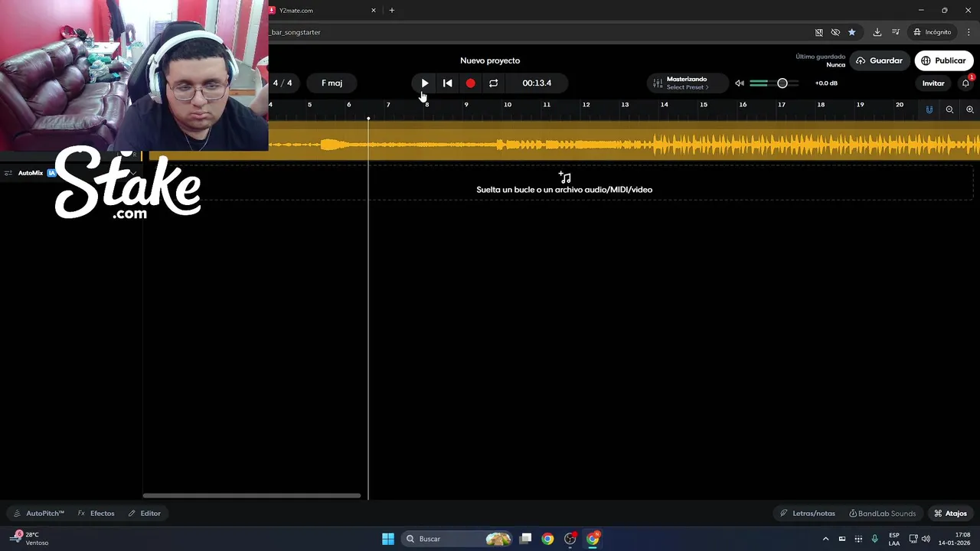The height and width of the screenshot is (551, 980).
Task: Click the horizontal timeline scrollbar
Action: [251, 495]
